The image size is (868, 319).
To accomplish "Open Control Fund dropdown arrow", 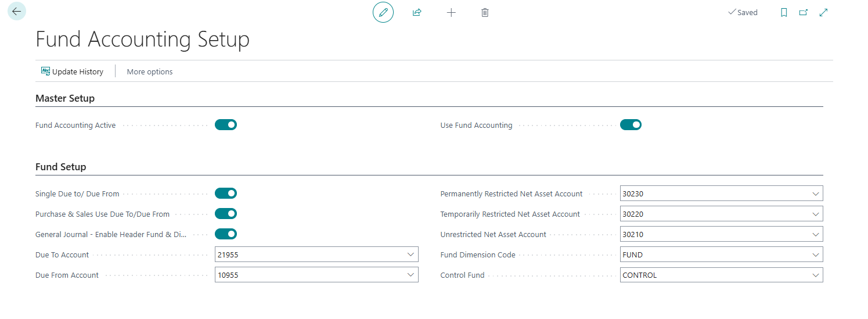I will [815, 275].
